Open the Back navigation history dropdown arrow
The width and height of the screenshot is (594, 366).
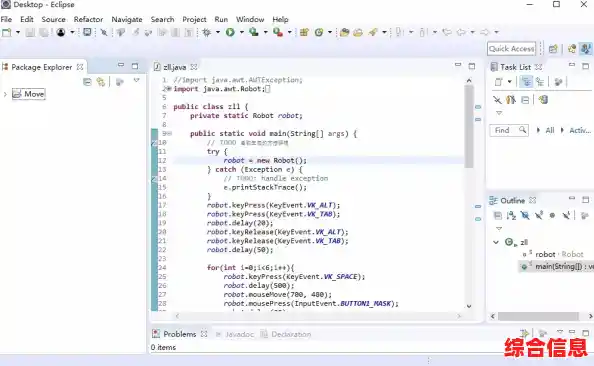pos(472,32)
